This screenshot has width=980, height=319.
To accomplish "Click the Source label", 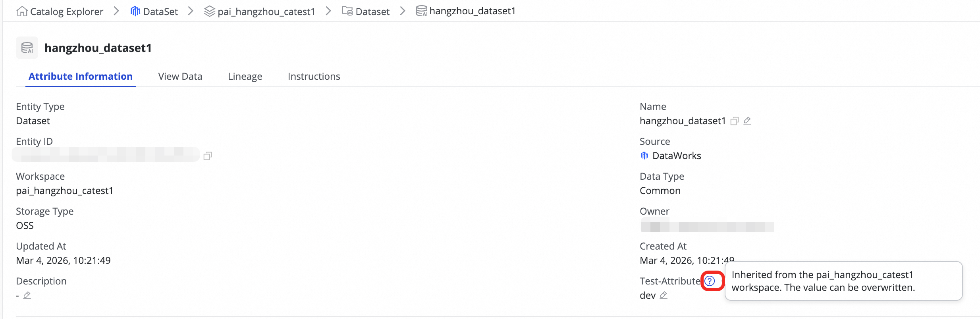I will pyautogui.click(x=655, y=141).
